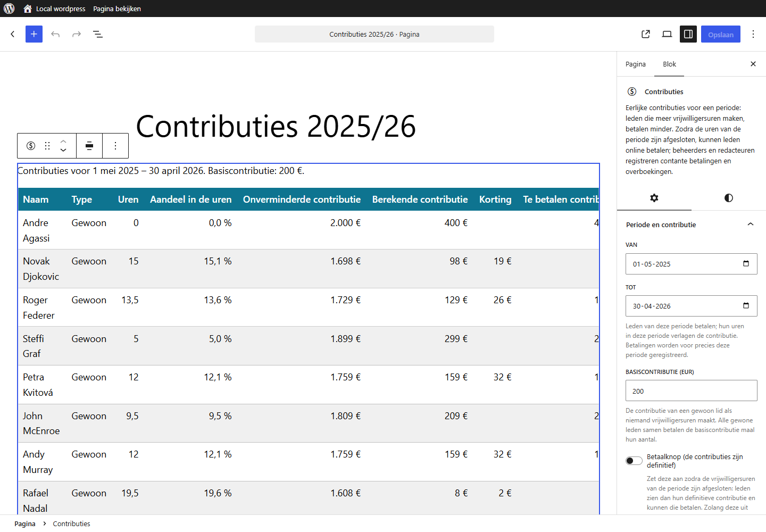
Task: Click the Basiscontributie input field
Action: 692,390
